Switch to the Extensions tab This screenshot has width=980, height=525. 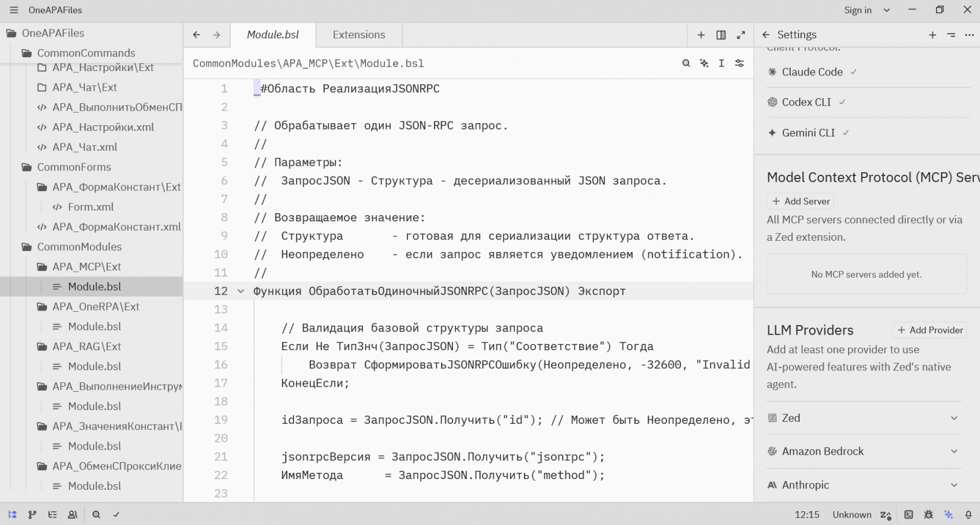coord(358,35)
